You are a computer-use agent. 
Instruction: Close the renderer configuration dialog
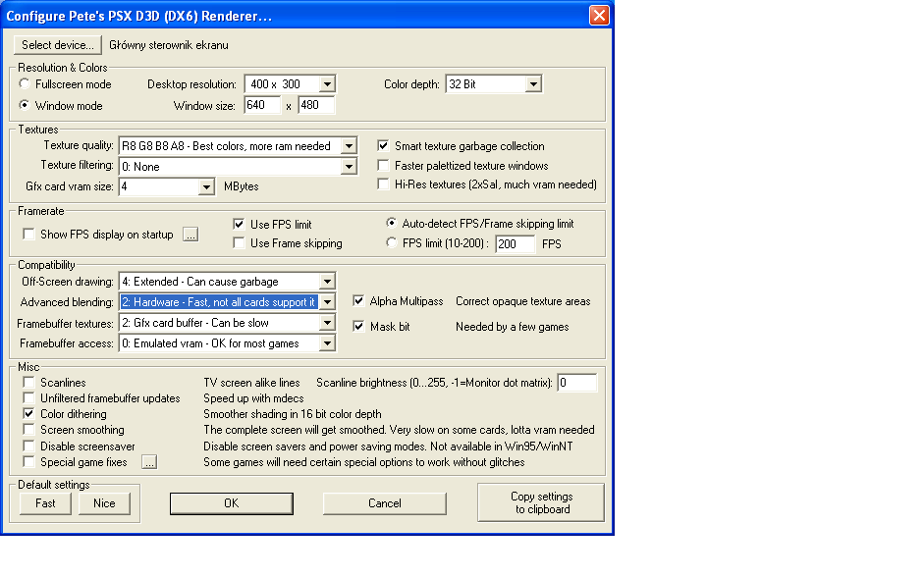tap(599, 15)
